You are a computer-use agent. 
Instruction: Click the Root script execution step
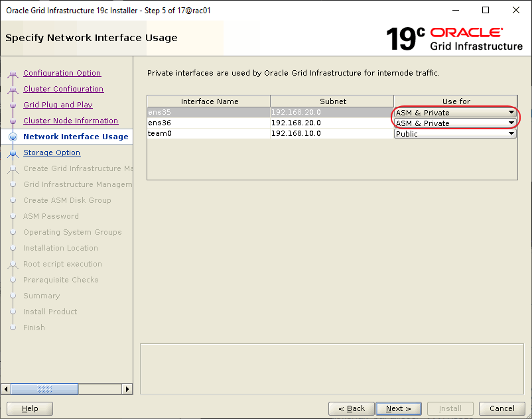point(62,264)
